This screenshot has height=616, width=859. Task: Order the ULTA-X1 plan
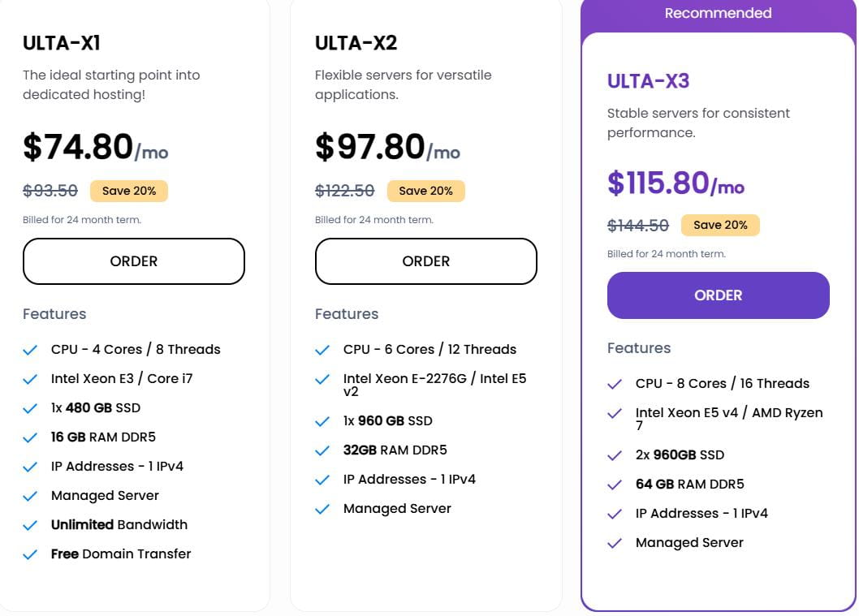tap(133, 261)
